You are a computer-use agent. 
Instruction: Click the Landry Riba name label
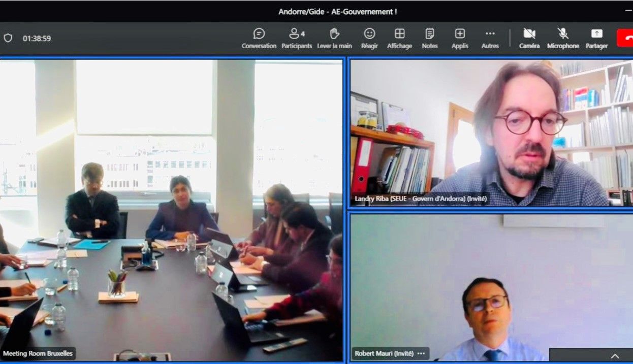click(x=420, y=199)
